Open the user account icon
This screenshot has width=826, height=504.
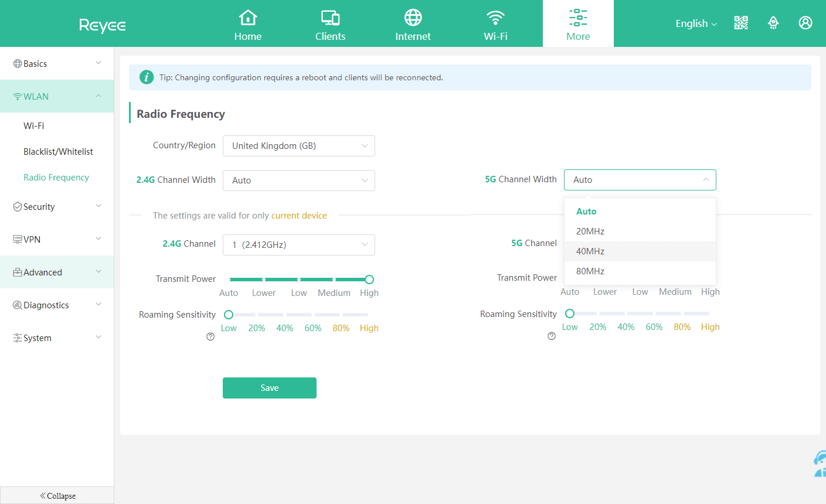pyautogui.click(x=805, y=23)
